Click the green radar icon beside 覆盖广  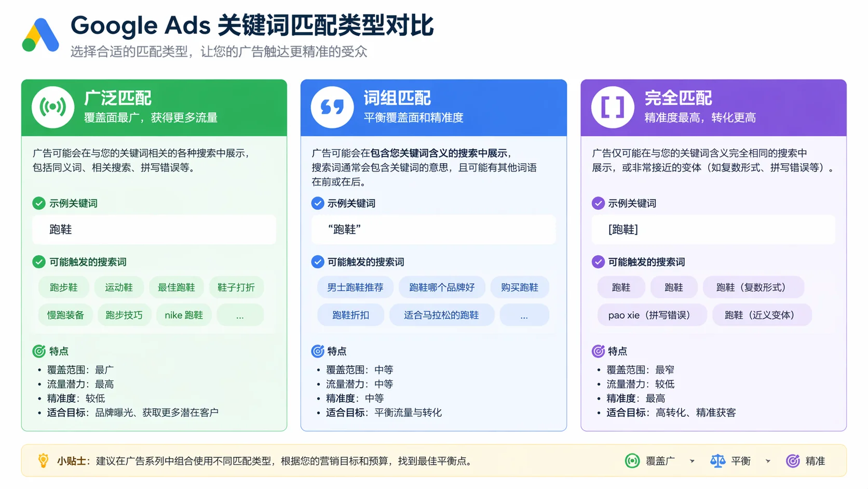pyautogui.click(x=633, y=460)
